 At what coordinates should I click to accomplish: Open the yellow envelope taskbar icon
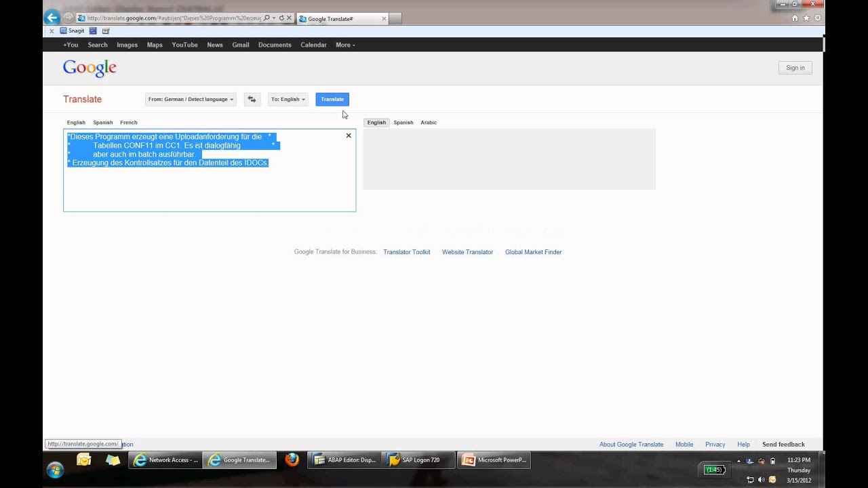83,460
